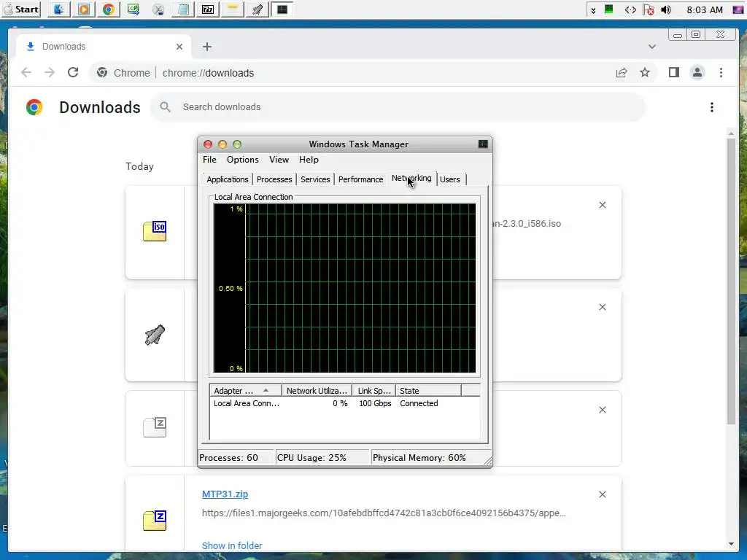Go forward in Chrome
The width and height of the screenshot is (747, 560).
pyautogui.click(x=50, y=72)
